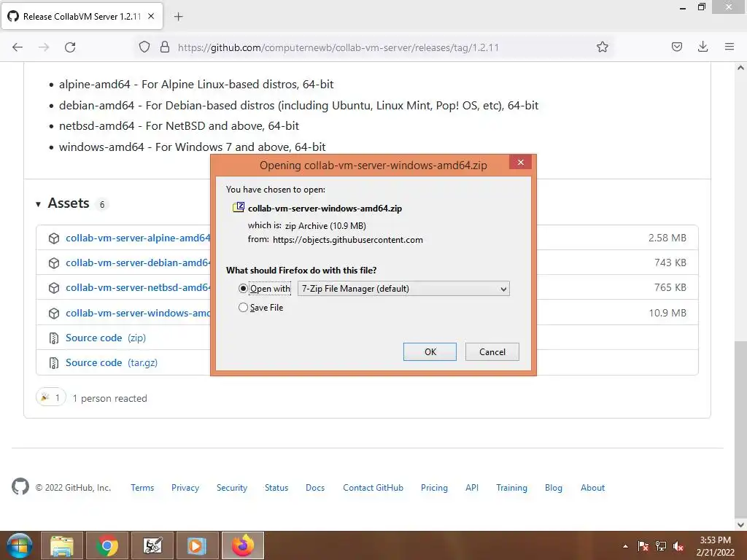Open the Status footer link
This screenshot has width=747, height=560.
pos(276,488)
